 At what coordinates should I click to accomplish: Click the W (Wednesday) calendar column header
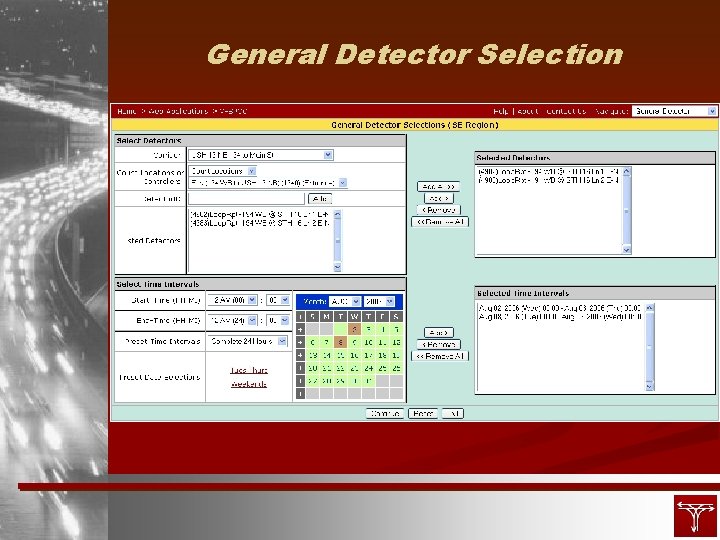click(354, 316)
